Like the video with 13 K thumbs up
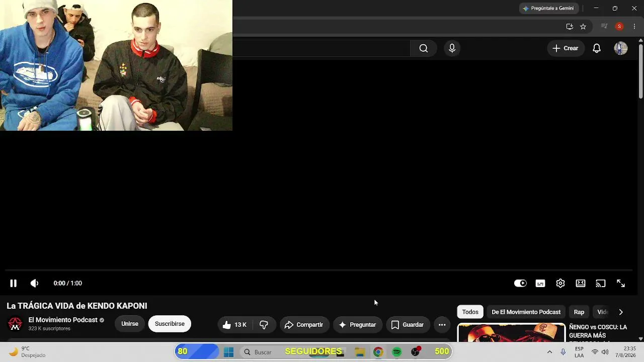644x362 pixels. (234, 325)
